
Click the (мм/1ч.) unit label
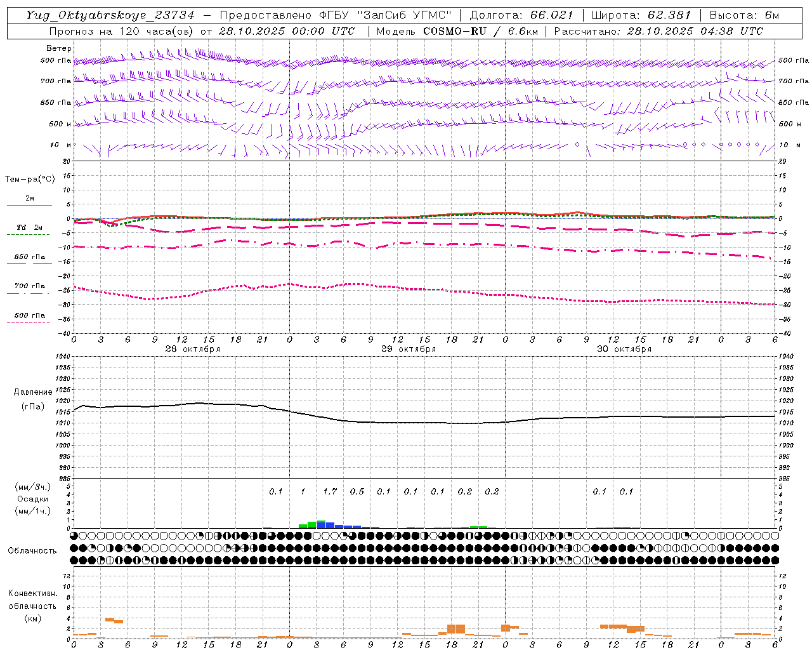33,511
